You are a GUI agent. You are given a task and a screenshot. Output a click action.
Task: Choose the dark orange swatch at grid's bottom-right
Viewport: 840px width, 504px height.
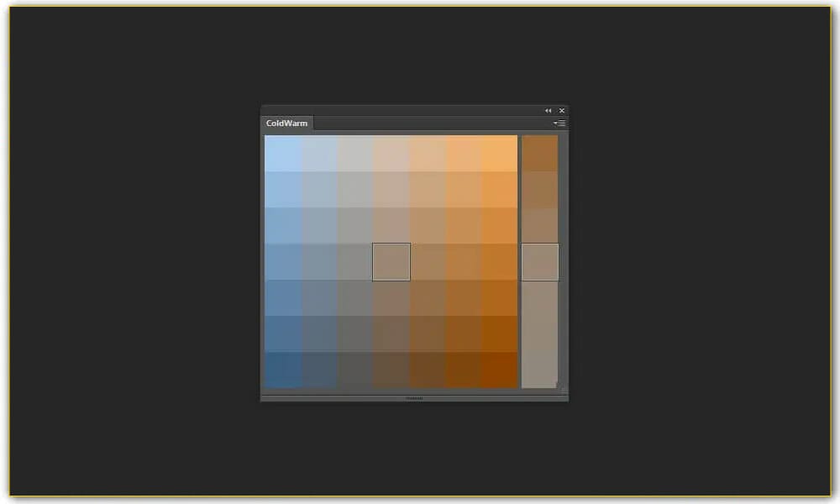(499, 370)
